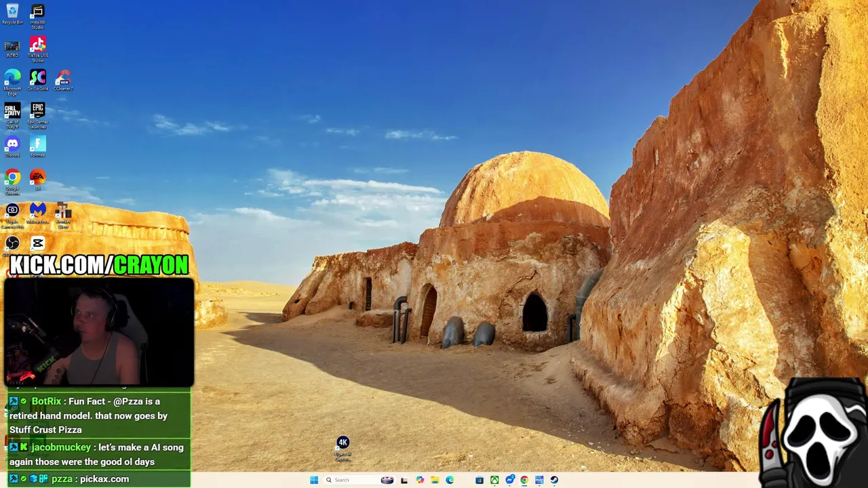Select the Microsoft Edge desktop shortcut

(12, 82)
